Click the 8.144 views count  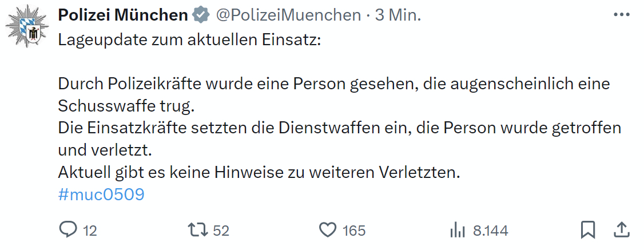[x=490, y=231]
